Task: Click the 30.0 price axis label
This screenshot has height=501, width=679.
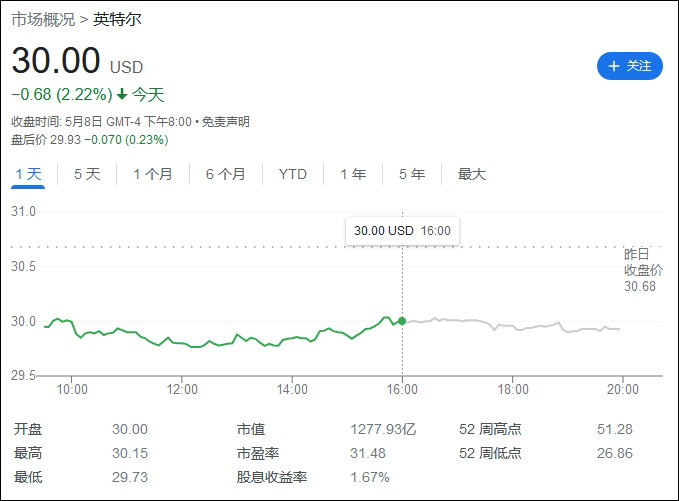Action: [23, 321]
